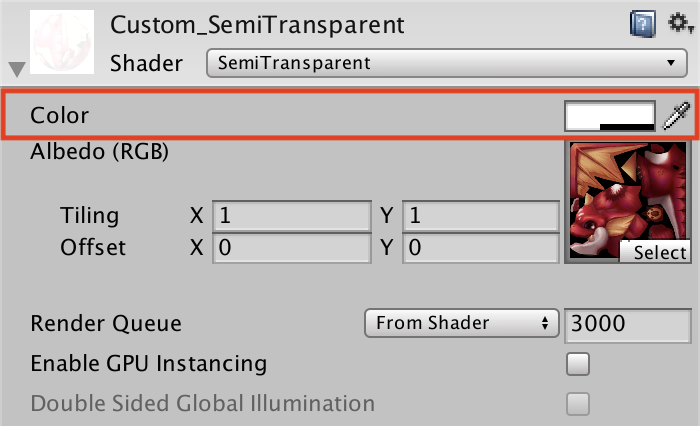
Task: Click the Offset Y input field
Action: point(479,247)
